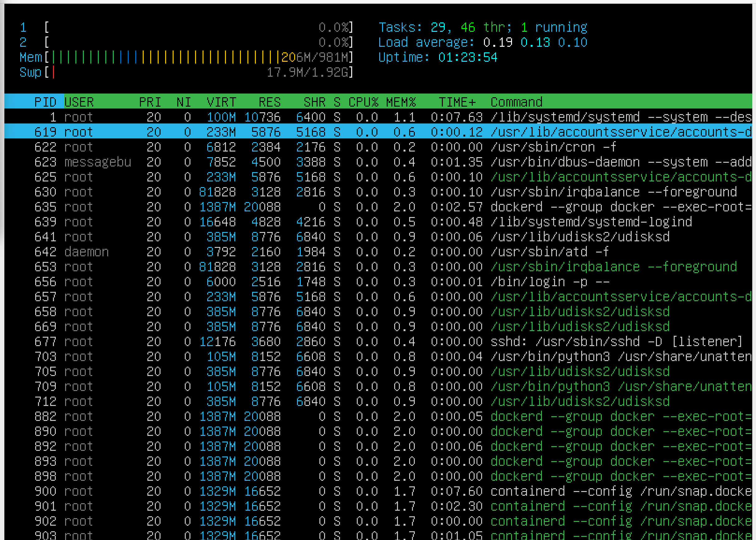Select PID 669 udisksd thread row

point(378,326)
